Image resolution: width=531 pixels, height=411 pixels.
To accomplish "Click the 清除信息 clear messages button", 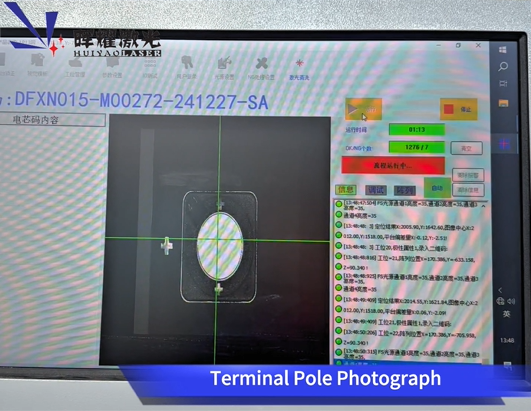I will tap(468, 190).
